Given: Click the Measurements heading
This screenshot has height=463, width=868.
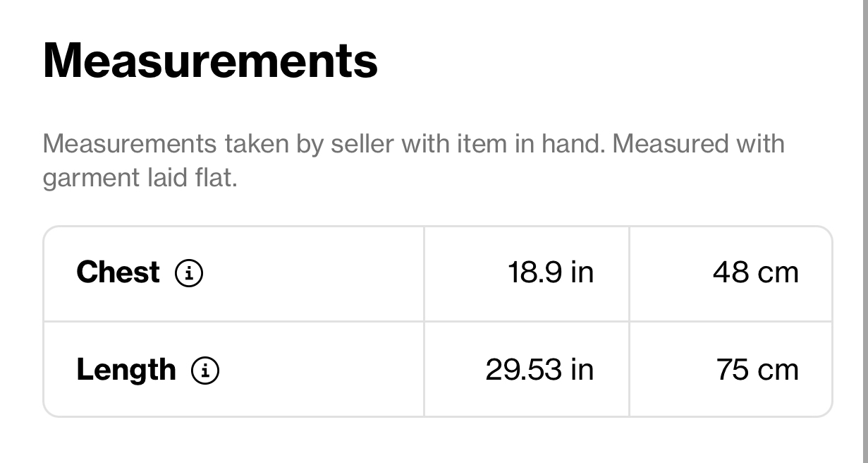Looking at the screenshot, I should point(210,60).
